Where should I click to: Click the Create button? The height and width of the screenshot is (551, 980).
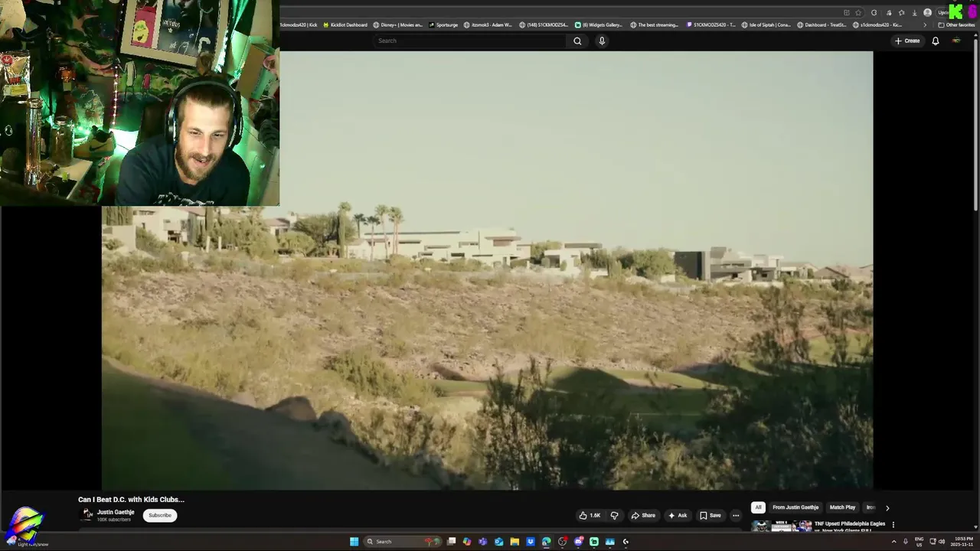(907, 41)
